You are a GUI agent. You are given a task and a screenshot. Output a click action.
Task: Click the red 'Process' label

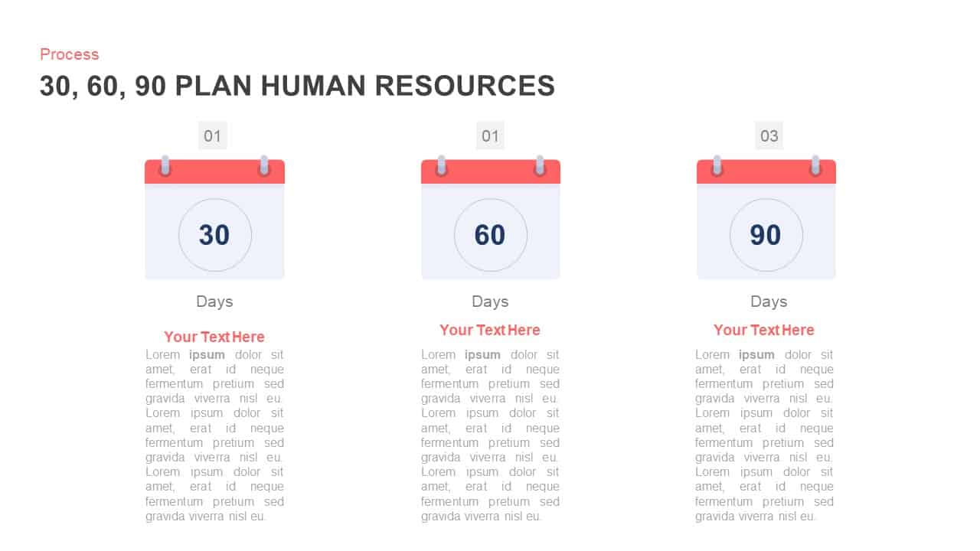[x=70, y=54]
